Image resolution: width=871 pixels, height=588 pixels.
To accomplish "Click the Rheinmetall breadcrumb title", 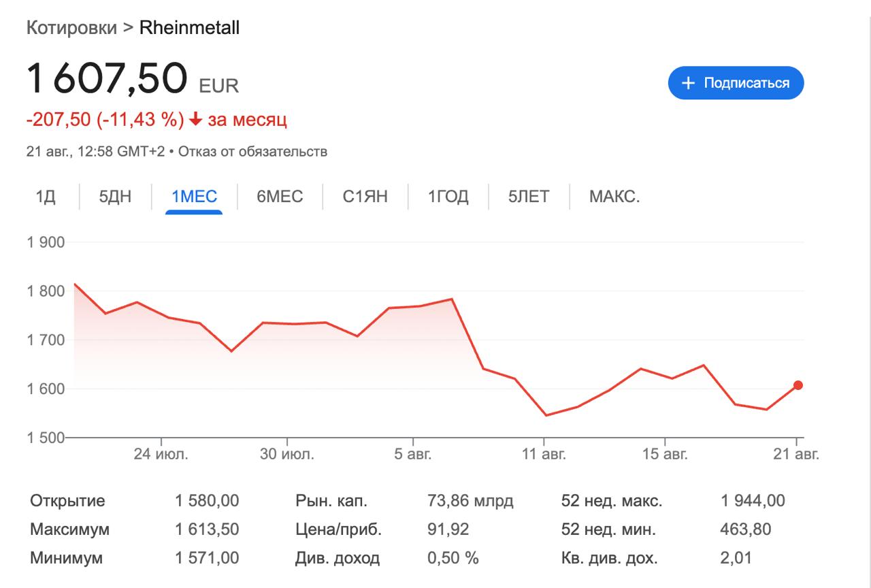I will [189, 28].
